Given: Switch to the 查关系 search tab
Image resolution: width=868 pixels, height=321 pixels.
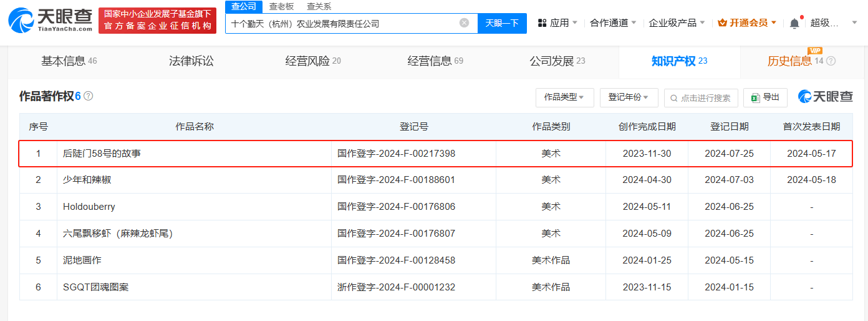Looking at the screenshot, I should [x=319, y=6].
